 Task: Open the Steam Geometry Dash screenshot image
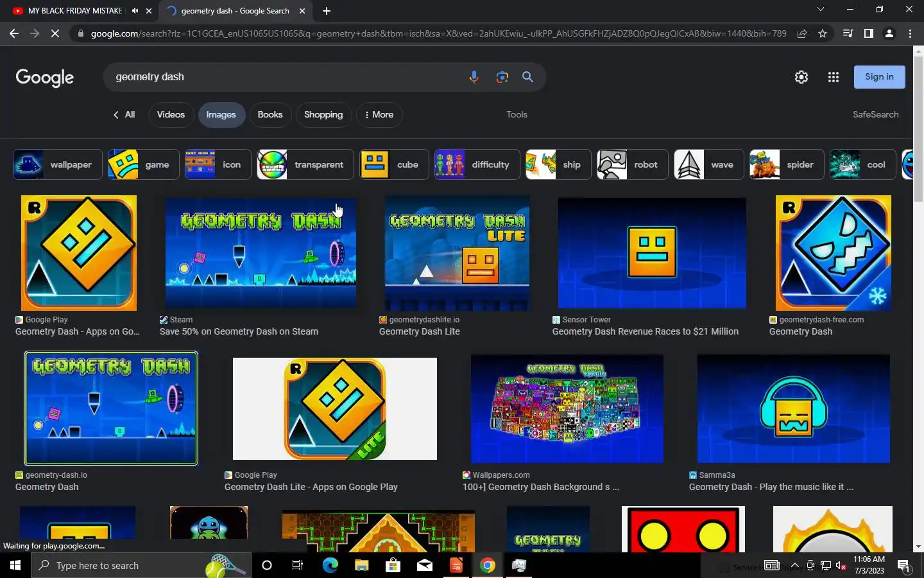tap(261, 253)
